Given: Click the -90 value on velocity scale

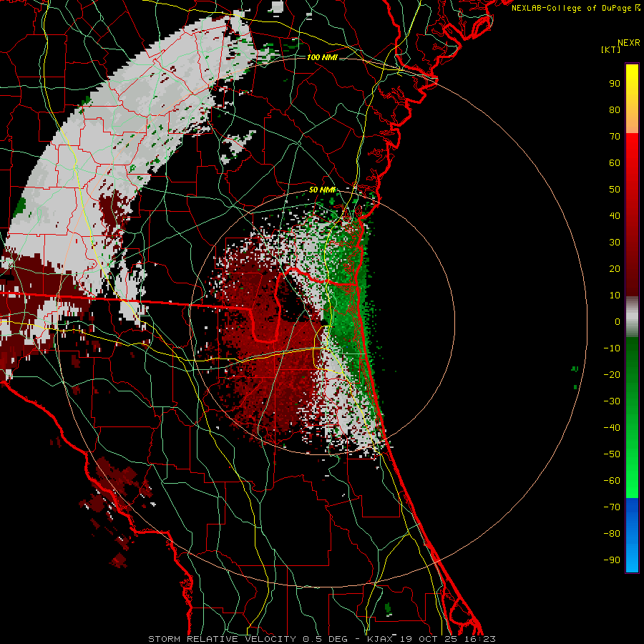Looking at the screenshot, I should tap(612, 560).
